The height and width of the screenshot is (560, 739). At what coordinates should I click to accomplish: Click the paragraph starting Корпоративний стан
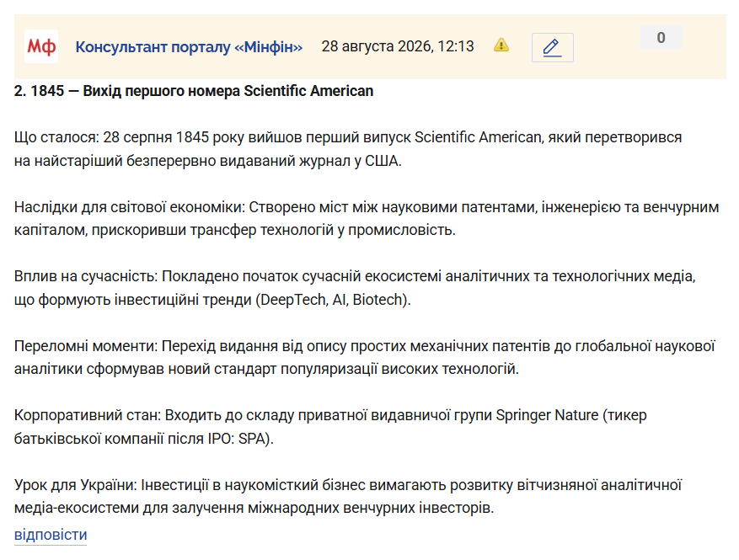pyautogui.click(x=330, y=427)
